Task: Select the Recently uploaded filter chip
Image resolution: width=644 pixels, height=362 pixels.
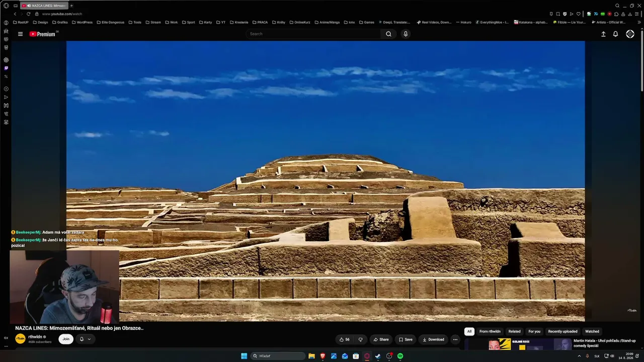Action: coord(562,332)
